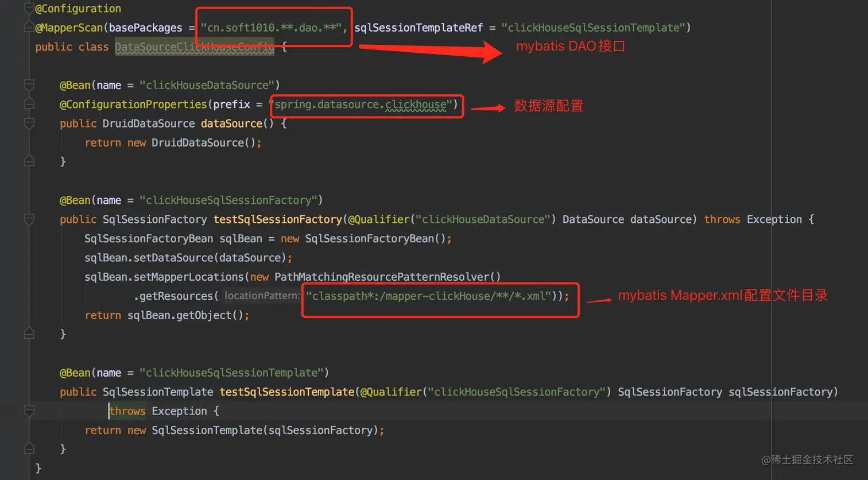The width and height of the screenshot is (868, 480).
Task: Click PathMatchingResourcePatternResolver constructor
Action: tap(381, 277)
